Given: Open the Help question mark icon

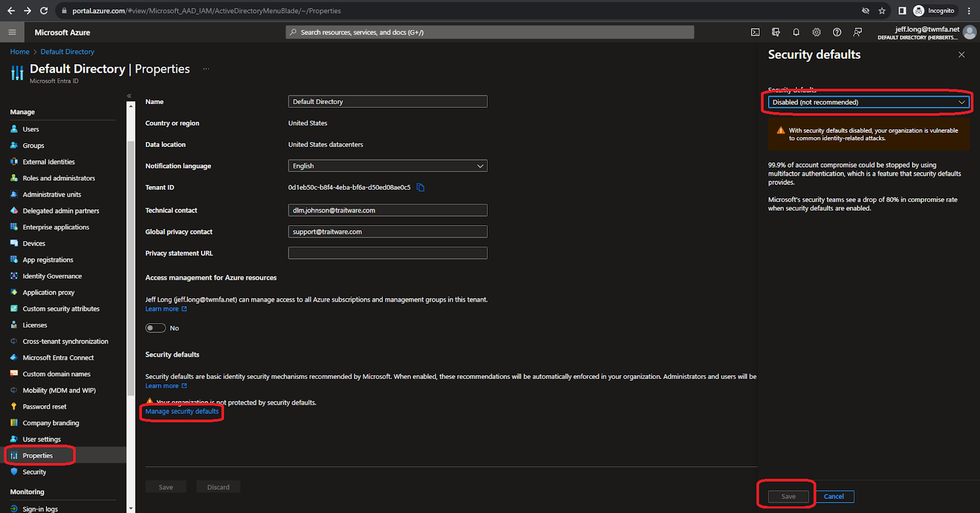Looking at the screenshot, I should coord(837,32).
